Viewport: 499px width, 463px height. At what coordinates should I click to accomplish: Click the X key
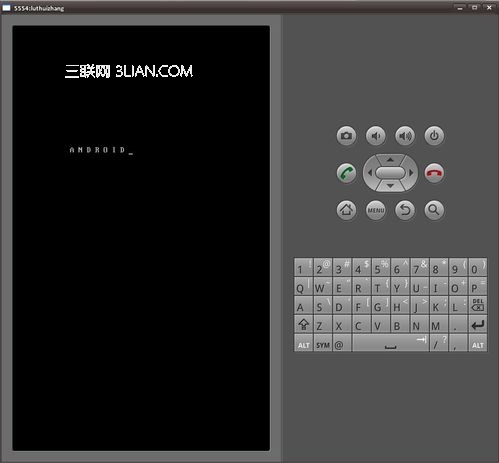(342, 324)
